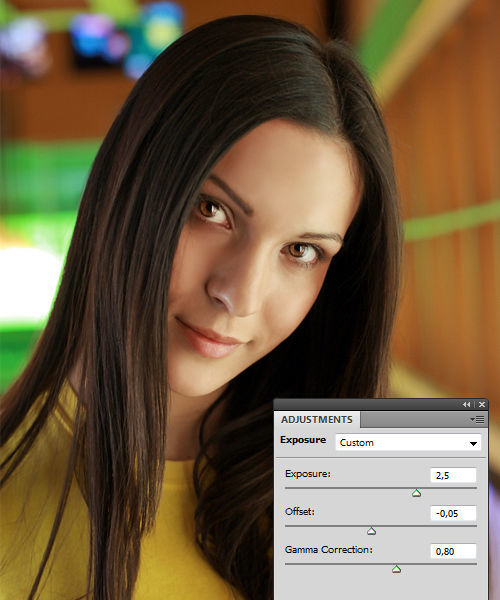The height and width of the screenshot is (600, 500).
Task: Click the dark title bar of Adjustments panel
Action: coord(367,404)
